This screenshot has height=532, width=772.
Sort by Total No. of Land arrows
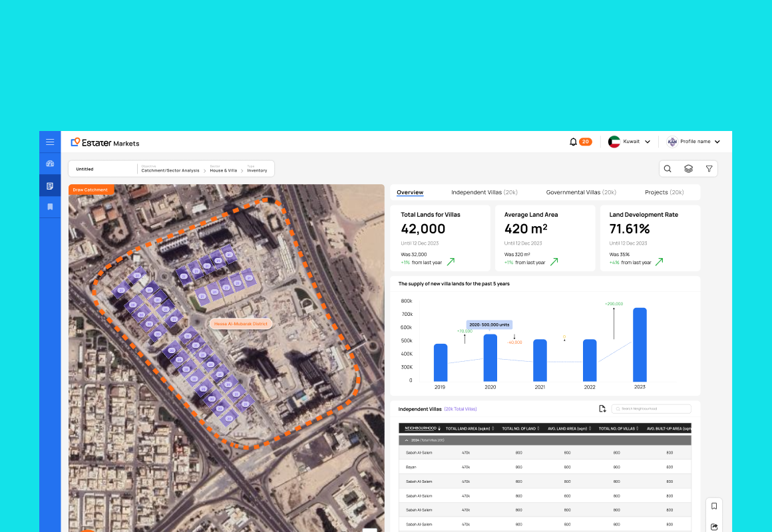pos(538,429)
